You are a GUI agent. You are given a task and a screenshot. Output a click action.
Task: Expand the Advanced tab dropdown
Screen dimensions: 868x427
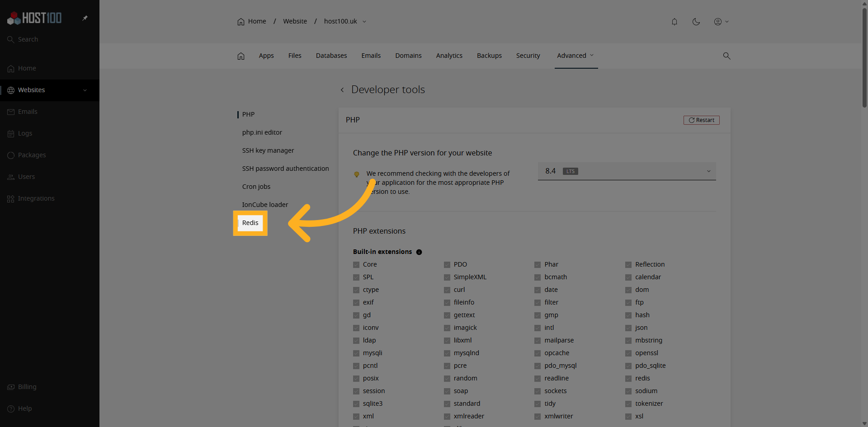coord(576,56)
